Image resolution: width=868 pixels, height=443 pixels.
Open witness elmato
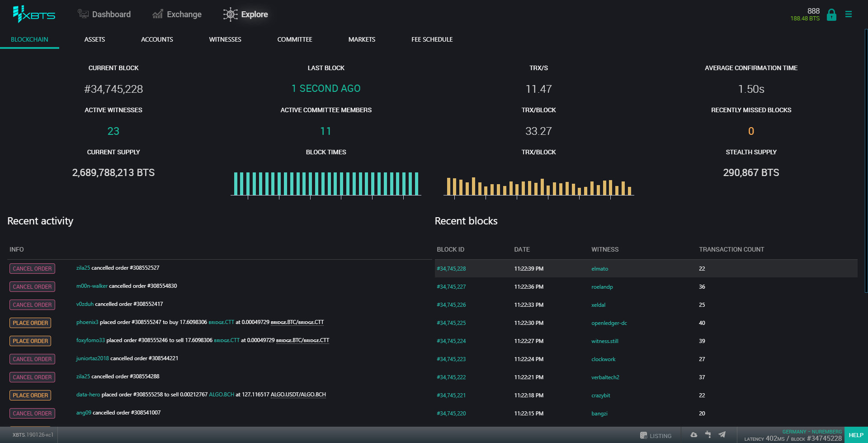tap(599, 268)
